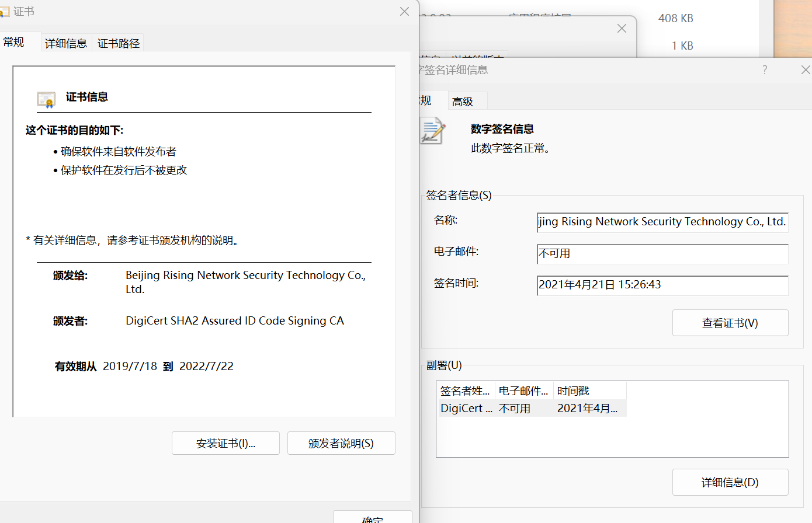Click the 签名时间 signing time field
812x523 pixels.
pyautogui.click(x=662, y=285)
